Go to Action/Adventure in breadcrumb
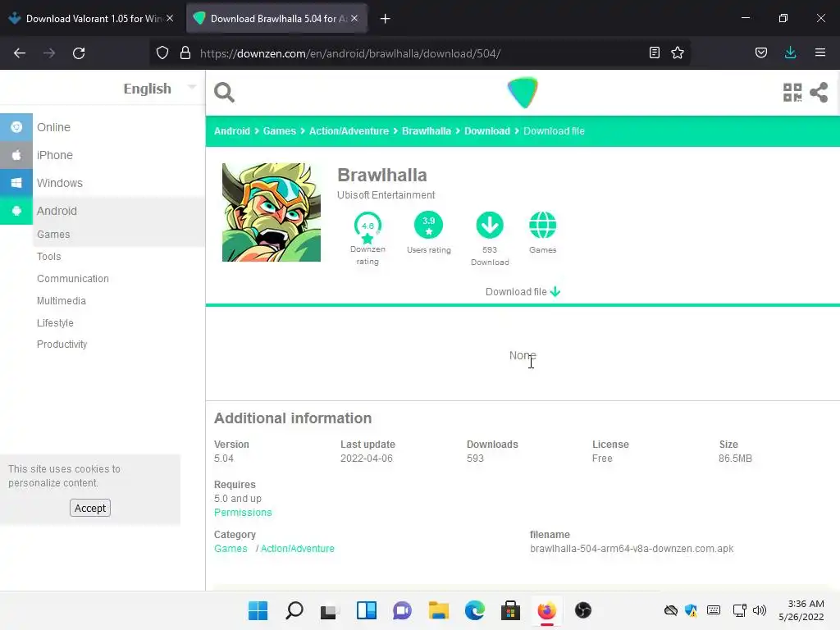The image size is (840, 630). coord(349,130)
